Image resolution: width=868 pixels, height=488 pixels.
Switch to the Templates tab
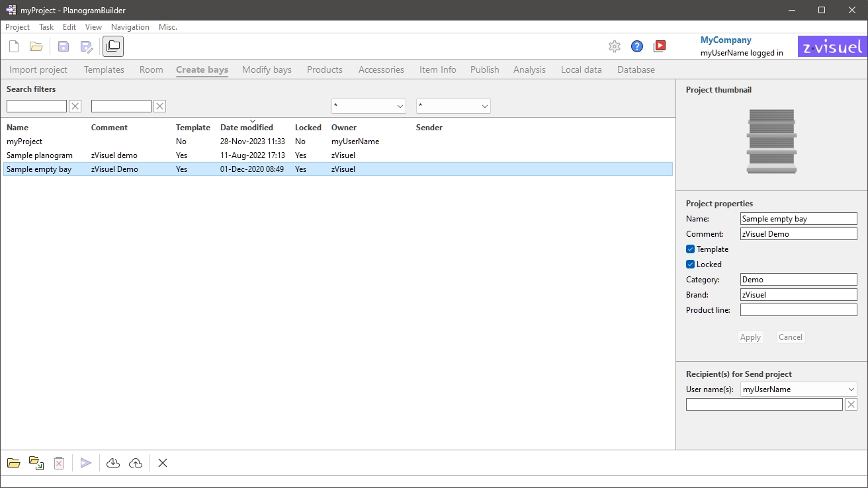104,69
